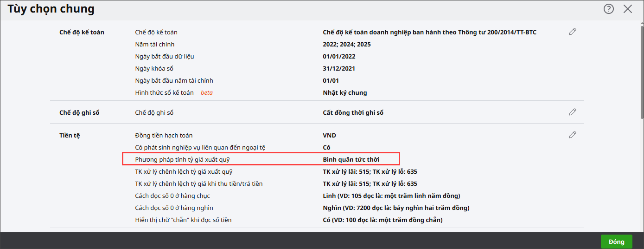Click the Cất đồng thời ghi sổ value
Screen dimensions: 644x249
click(x=353, y=113)
